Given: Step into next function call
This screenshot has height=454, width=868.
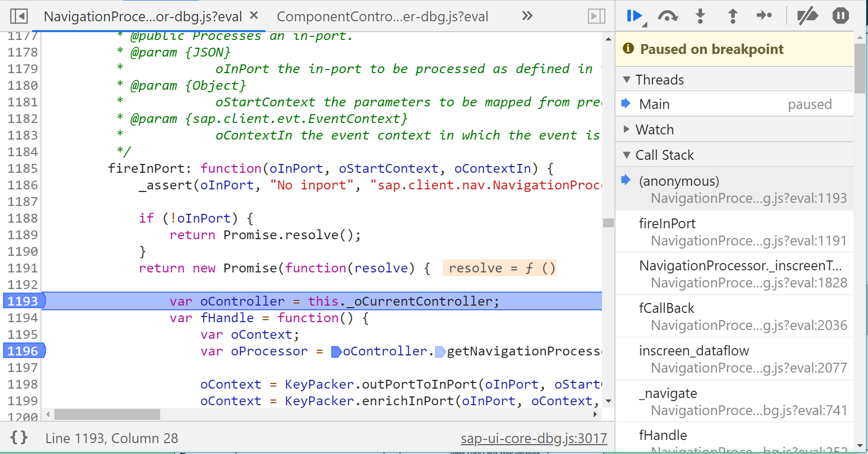Looking at the screenshot, I should click(700, 16).
